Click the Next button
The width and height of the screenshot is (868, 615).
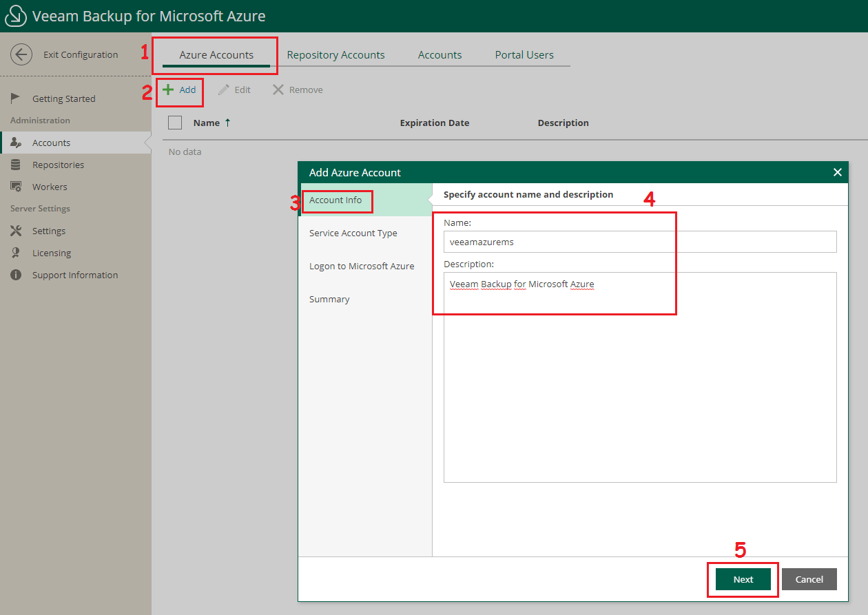[743, 579]
